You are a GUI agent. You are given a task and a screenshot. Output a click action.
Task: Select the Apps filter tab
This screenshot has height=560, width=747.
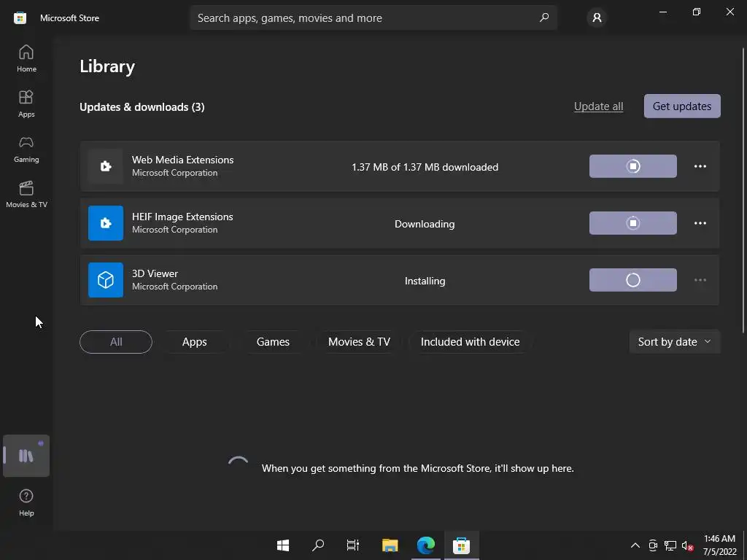pyautogui.click(x=194, y=342)
